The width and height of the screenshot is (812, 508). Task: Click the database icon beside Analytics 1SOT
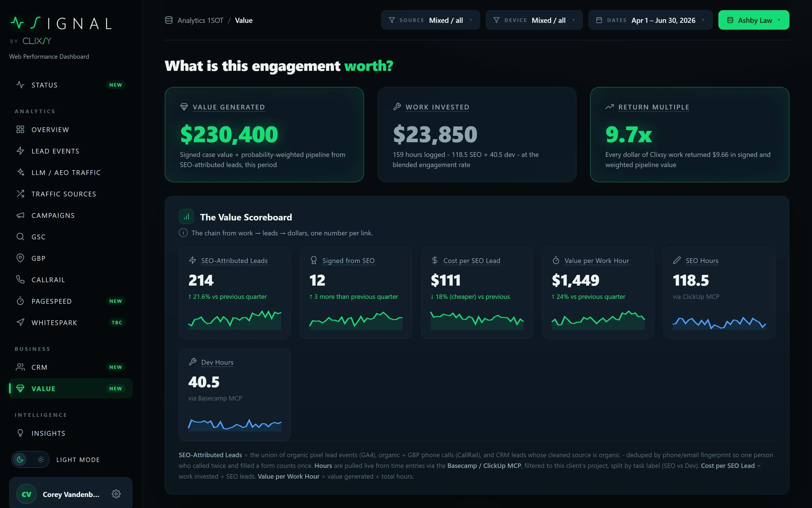[169, 20]
